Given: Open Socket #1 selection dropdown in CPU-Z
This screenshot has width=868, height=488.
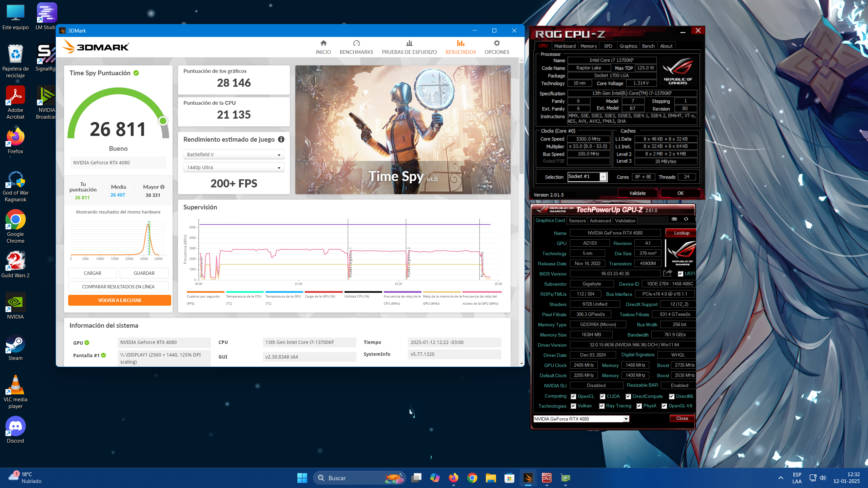Looking at the screenshot, I should pos(587,177).
